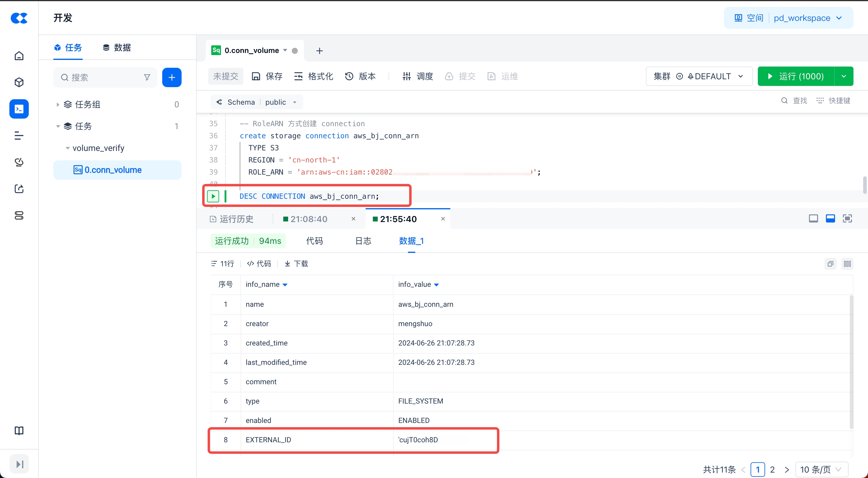Run the DESC CONNECTION line play icon
This screenshot has height=478, width=868.
pyautogui.click(x=213, y=196)
